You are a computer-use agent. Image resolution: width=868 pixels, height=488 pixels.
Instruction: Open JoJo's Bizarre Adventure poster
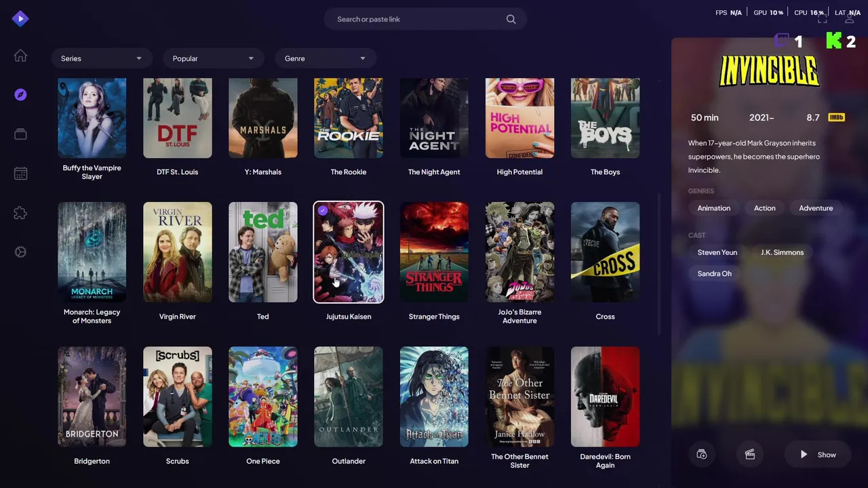point(519,252)
